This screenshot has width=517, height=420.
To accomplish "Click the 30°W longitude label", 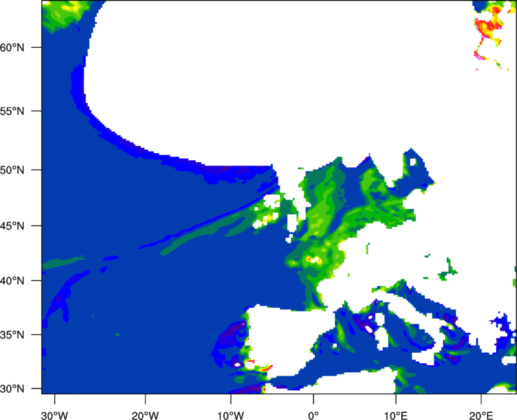I will (54, 415).
